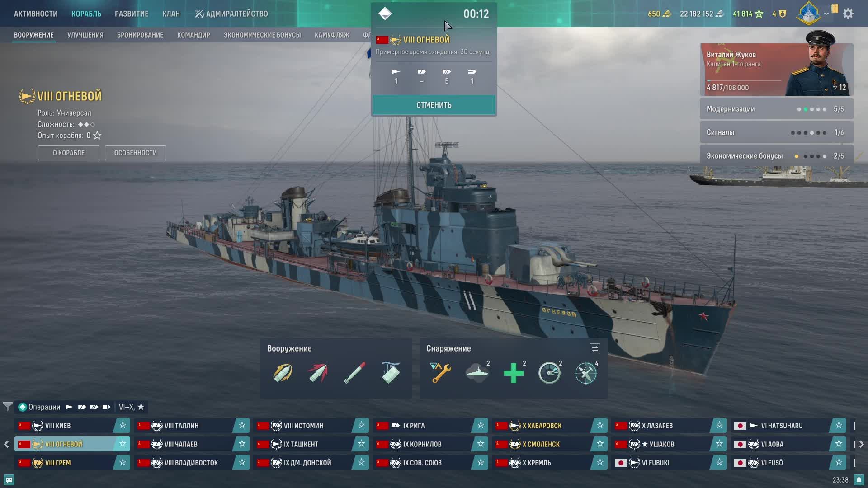The height and width of the screenshot is (488, 868).
Task: Open the notifications bell icon
Action: pyautogui.click(x=859, y=480)
